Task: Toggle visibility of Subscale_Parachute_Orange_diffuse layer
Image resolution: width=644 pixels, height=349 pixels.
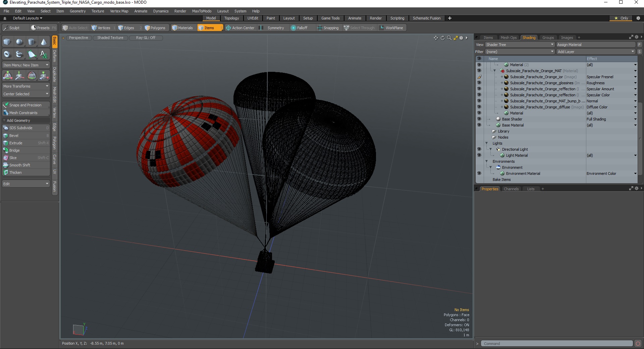Action: [479, 107]
